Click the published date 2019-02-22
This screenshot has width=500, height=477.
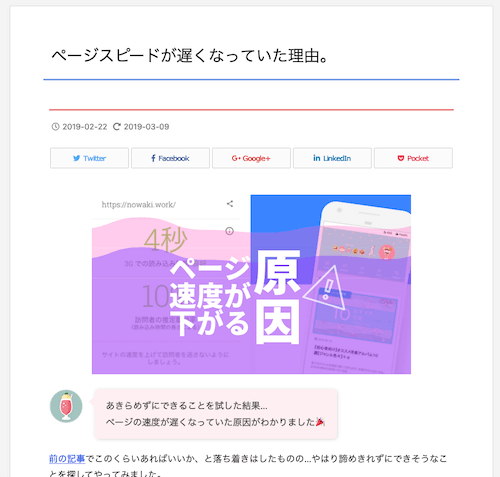pos(85,127)
